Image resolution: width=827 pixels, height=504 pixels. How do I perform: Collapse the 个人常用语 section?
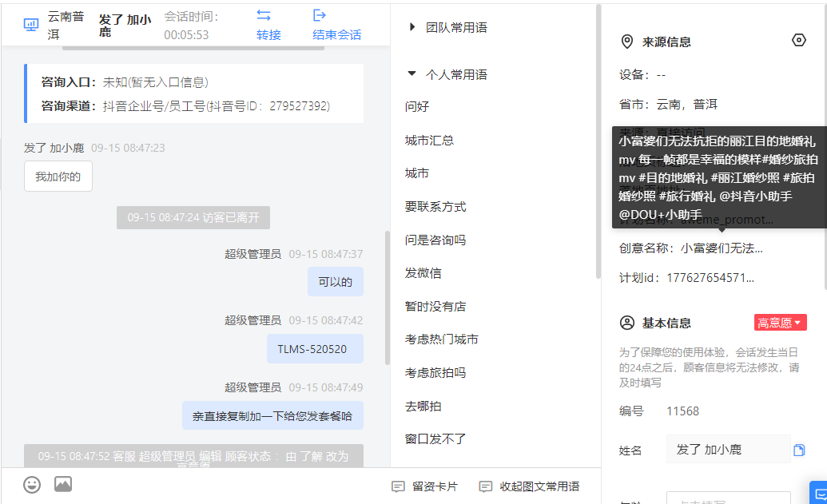[412, 73]
